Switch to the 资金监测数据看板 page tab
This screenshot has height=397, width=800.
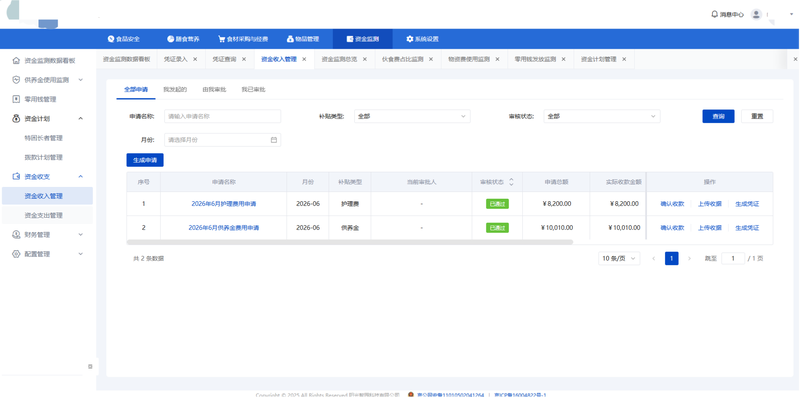tap(127, 59)
